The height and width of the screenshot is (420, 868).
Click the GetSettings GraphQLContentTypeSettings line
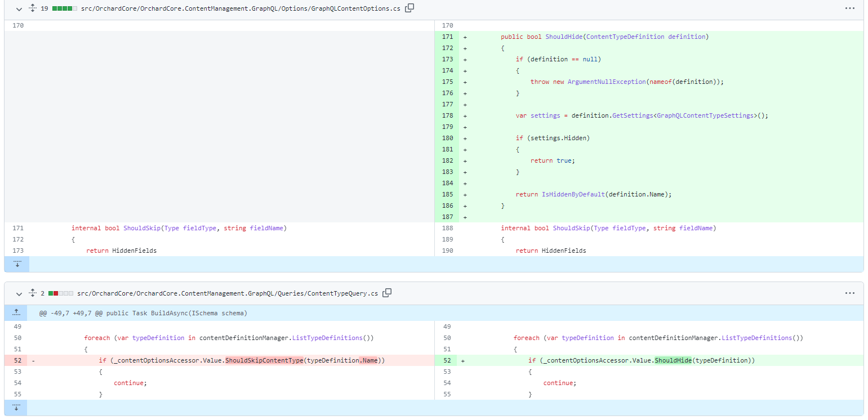tap(642, 115)
